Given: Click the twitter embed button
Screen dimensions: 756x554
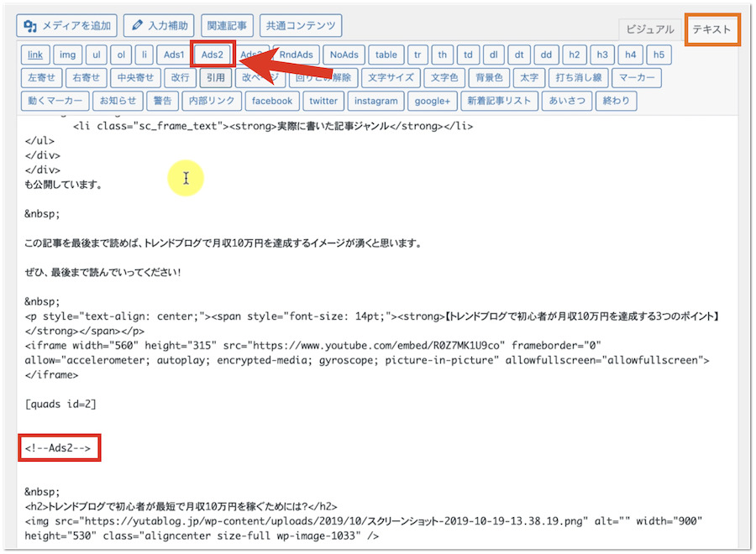Looking at the screenshot, I should click(323, 101).
